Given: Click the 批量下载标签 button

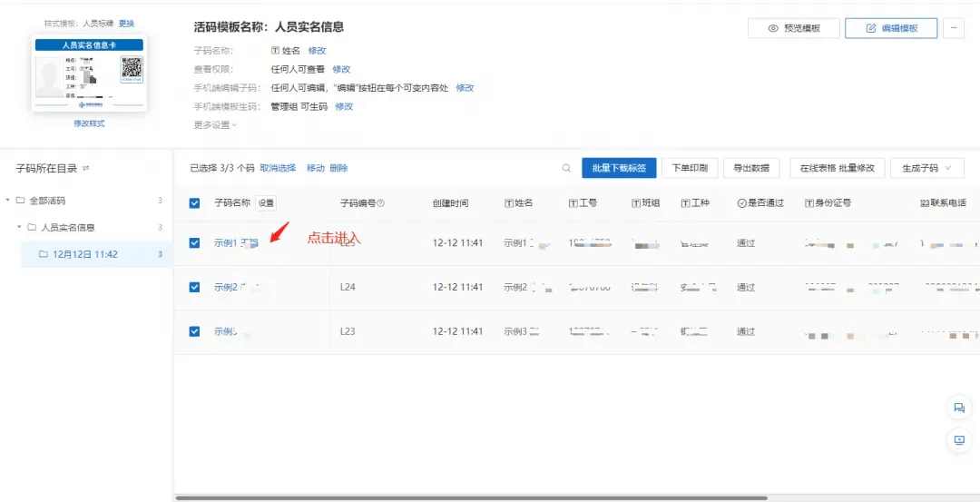Looking at the screenshot, I should (618, 168).
